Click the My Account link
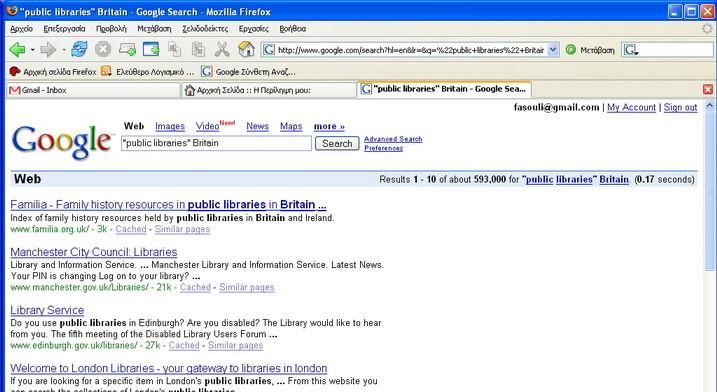This screenshot has height=392, width=717. 631,107
